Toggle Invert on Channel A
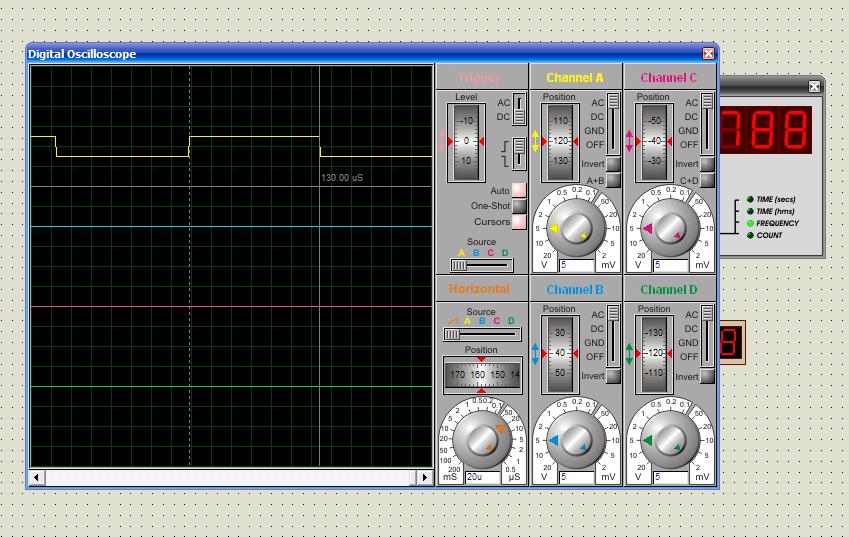849x537 pixels. pos(614,164)
